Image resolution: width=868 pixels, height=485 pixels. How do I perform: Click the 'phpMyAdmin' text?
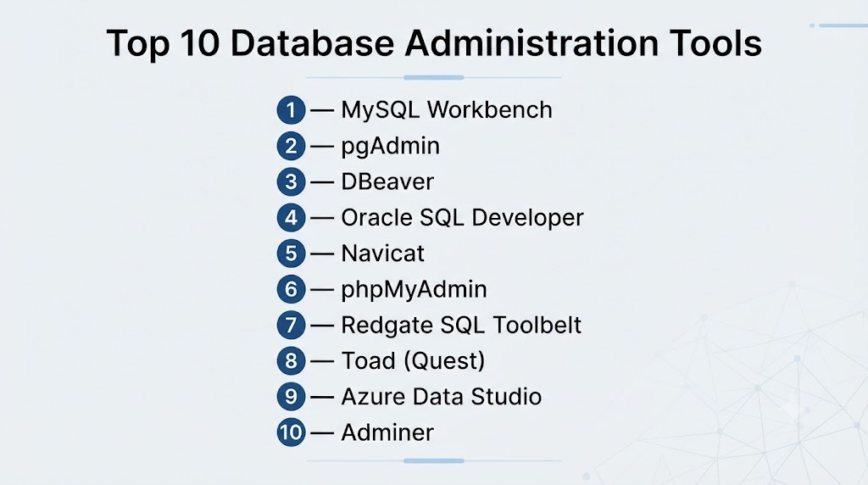(414, 290)
